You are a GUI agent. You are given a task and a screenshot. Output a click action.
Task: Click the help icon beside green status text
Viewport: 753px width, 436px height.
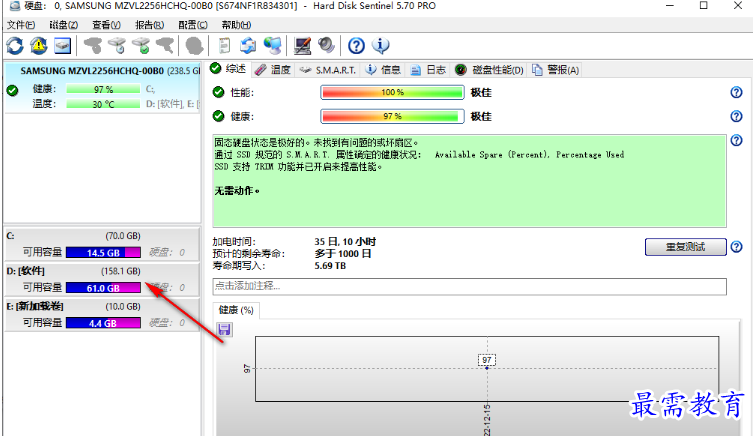point(736,140)
